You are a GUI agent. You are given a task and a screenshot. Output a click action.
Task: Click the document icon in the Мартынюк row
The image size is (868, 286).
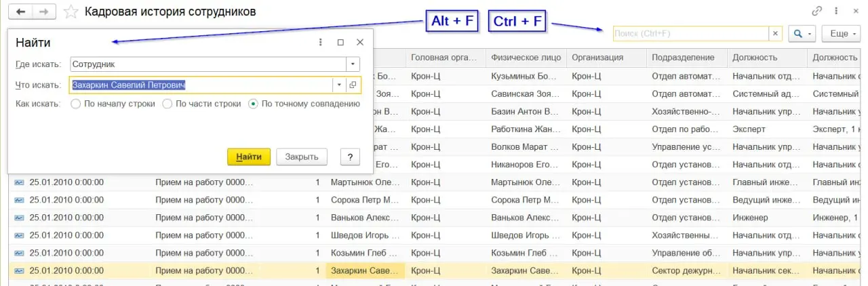click(19, 182)
